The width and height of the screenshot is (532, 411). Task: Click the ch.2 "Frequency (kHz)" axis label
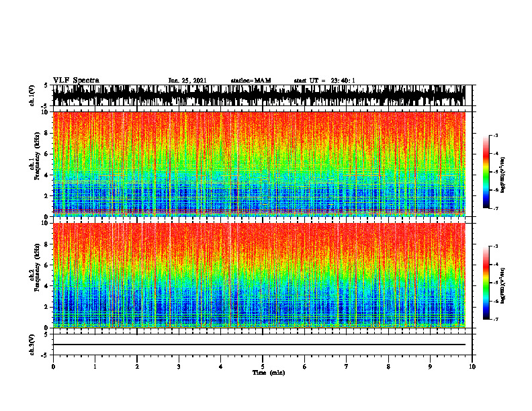(38, 267)
